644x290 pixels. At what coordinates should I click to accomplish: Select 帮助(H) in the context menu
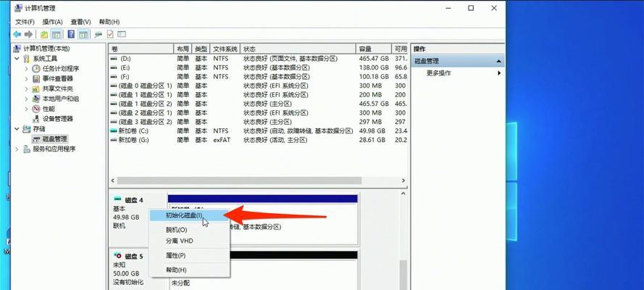point(189,270)
